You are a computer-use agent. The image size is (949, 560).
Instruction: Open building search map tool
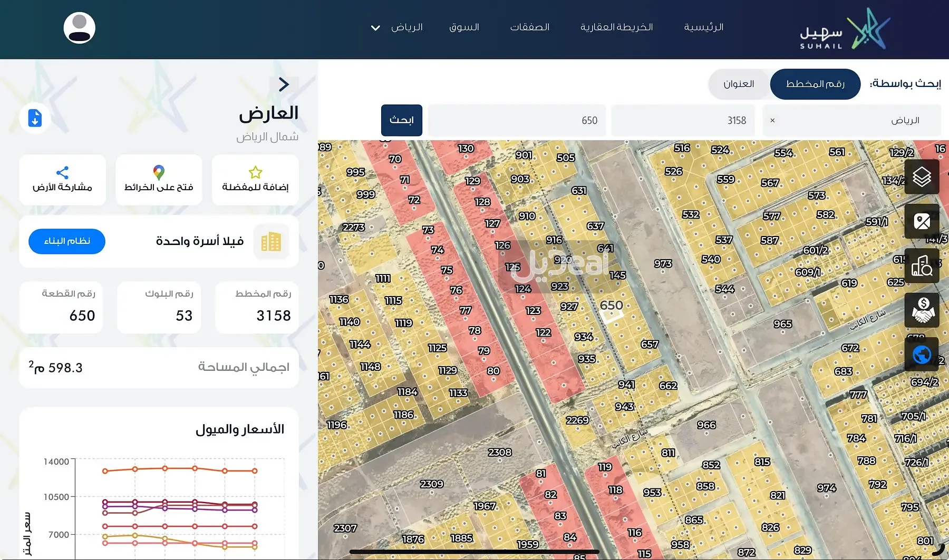coord(922,266)
